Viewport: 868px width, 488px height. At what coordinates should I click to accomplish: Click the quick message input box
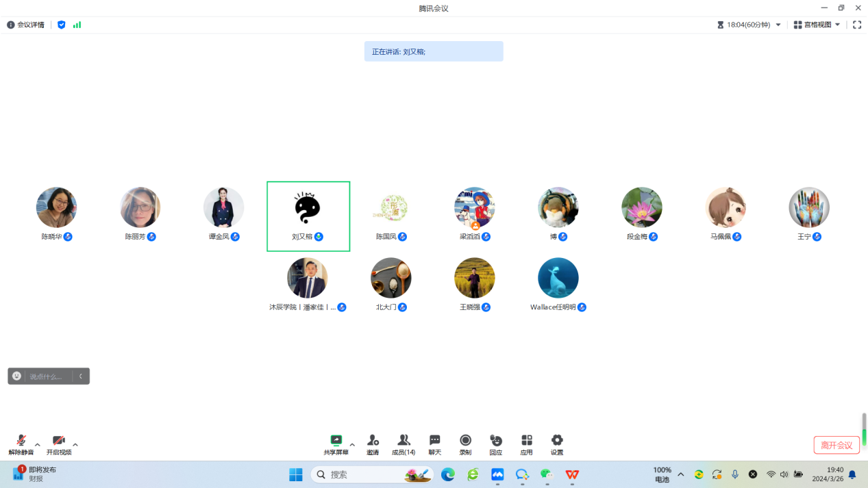[47, 376]
